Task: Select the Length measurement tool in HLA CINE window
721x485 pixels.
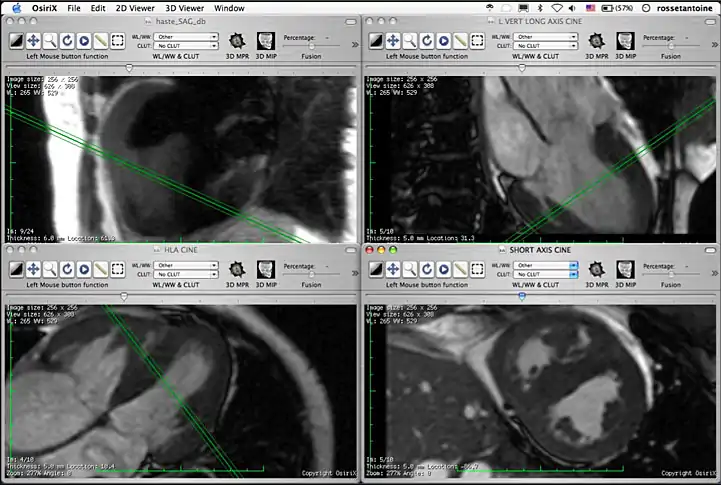Action: pos(101,268)
